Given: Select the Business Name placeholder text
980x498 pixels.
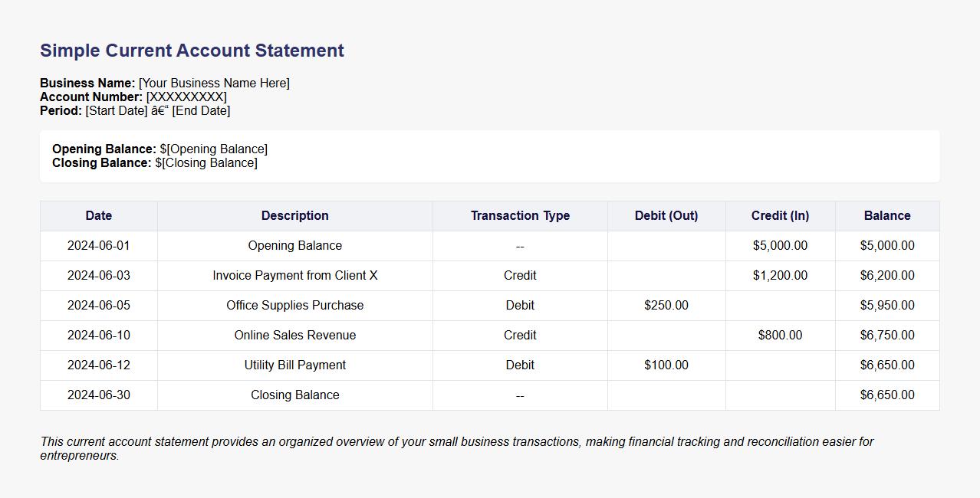Looking at the screenshot, I should tap(214, 83).
